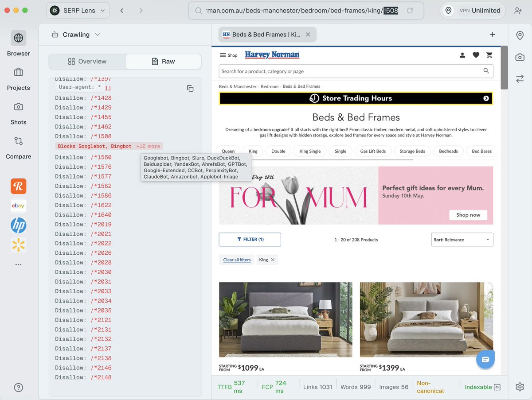
Task: Select the Double category chip
Action: [x=278, y=151]
